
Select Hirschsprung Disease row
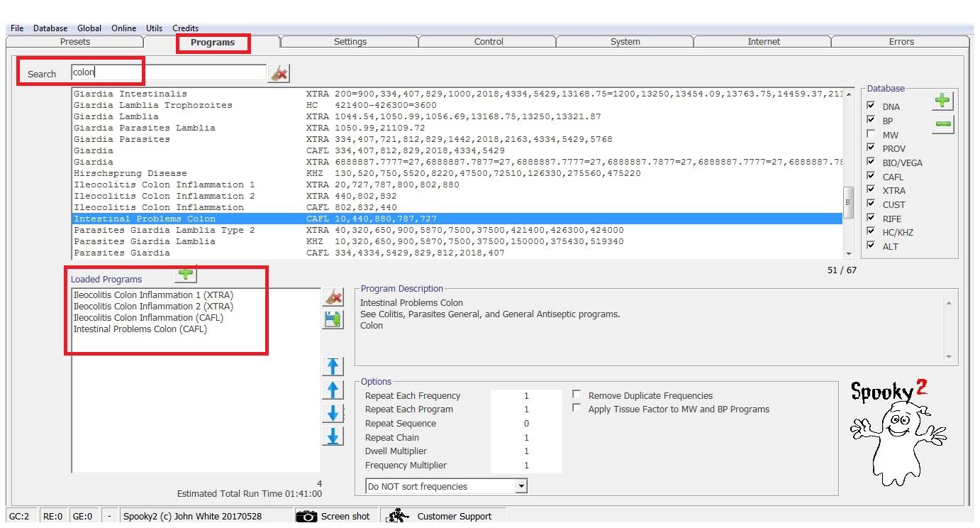tap(457, 173)
